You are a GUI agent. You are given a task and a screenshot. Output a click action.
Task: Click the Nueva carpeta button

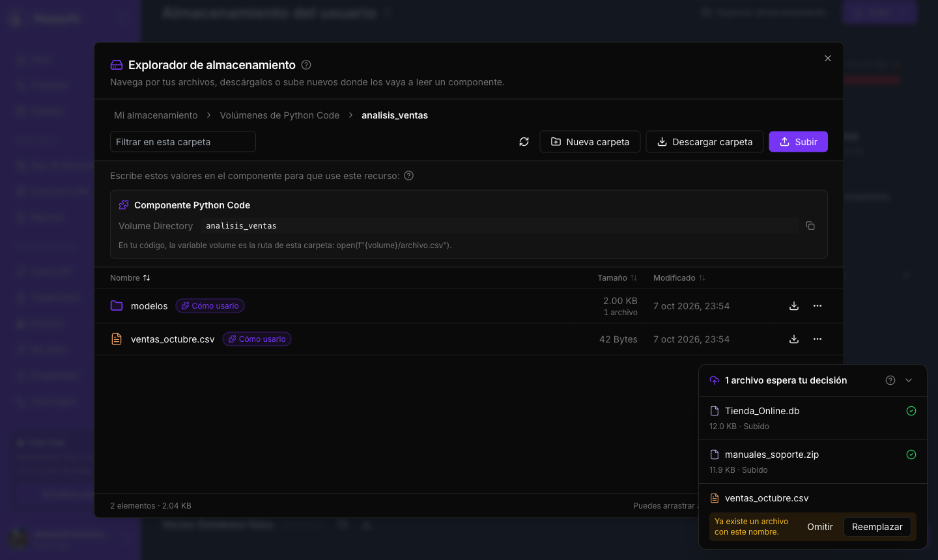[590, 142]
